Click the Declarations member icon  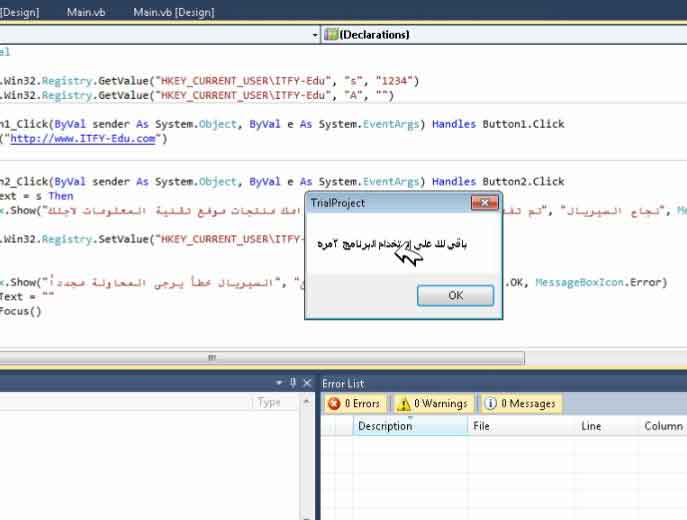coord(331,35)
